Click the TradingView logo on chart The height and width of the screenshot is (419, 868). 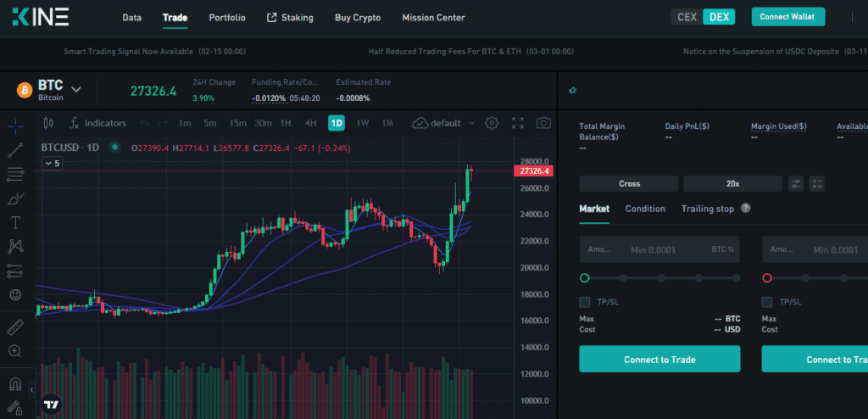pyautogui.click(x=52, y=405)
